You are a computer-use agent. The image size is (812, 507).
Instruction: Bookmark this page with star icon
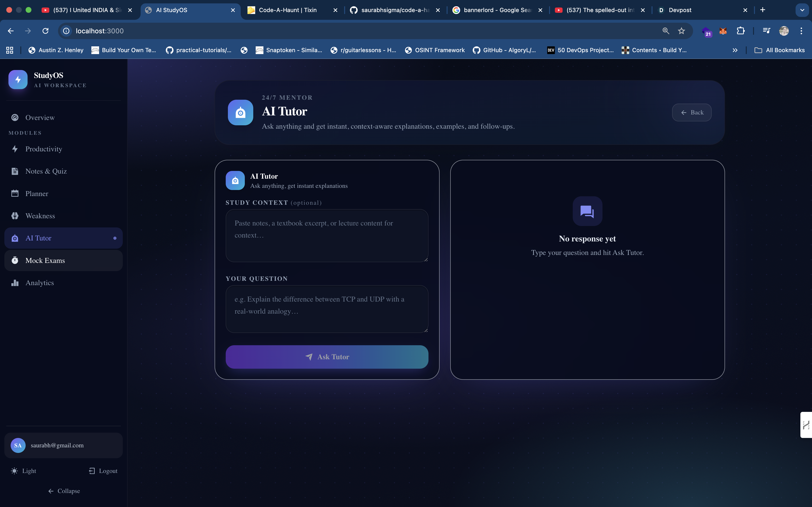click(681, 31)
